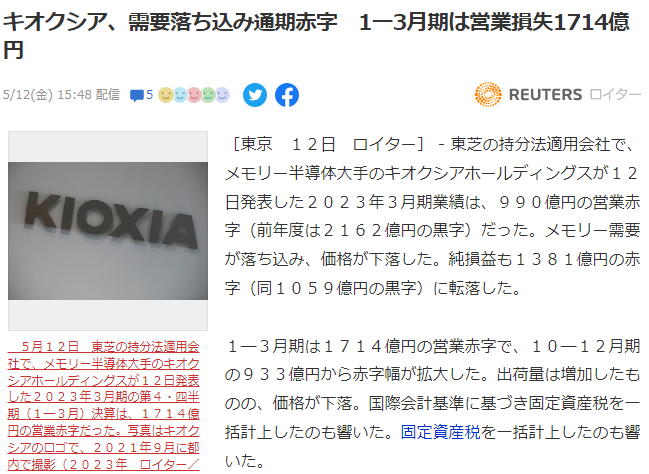Image resolution: width=649 pixels, height=474 pixels.
Task: Open the red underlined photo caption link
Action: (103, 406)
